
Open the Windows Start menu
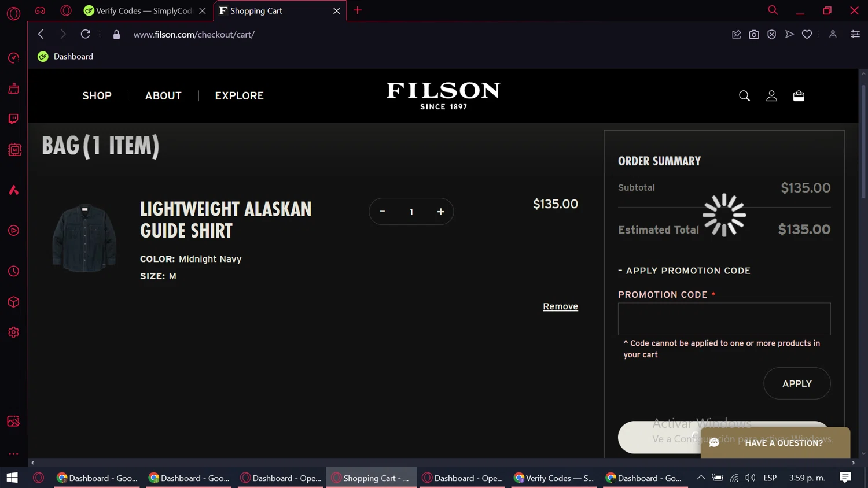tap(12, 478)
